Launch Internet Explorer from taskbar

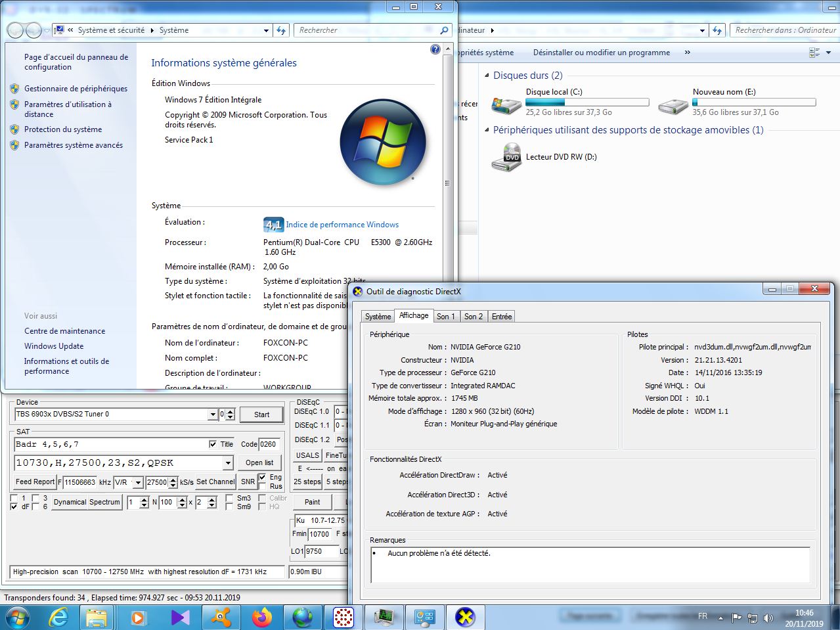tap(58, 618)
